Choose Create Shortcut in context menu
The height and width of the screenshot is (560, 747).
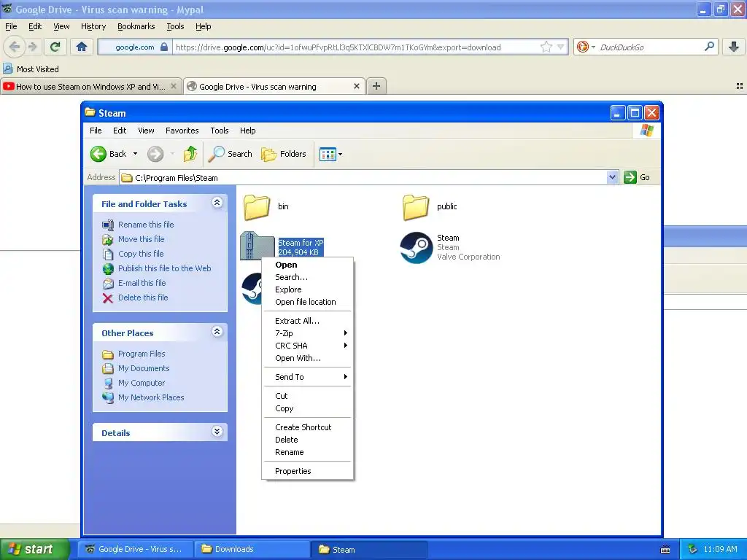click(x=308, y=427)
